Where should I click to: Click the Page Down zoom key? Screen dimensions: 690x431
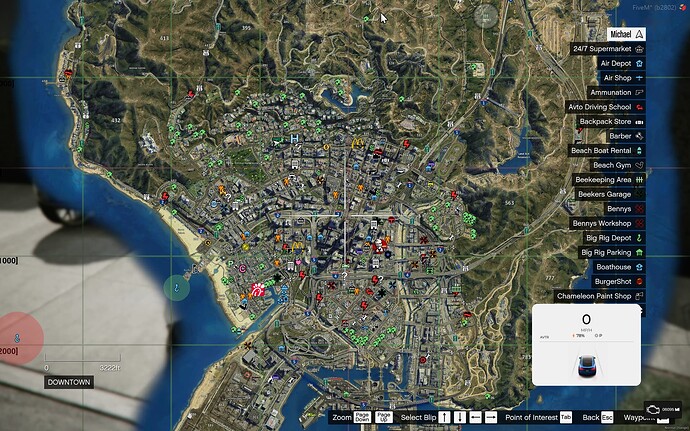362,417
